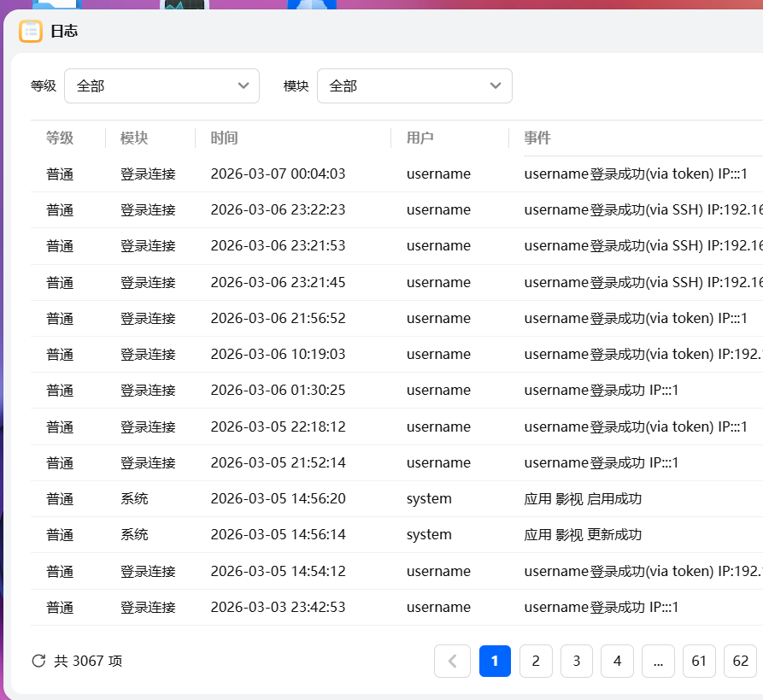Go to page 2 of logs
763x700 pixels.
pos(536,661)
